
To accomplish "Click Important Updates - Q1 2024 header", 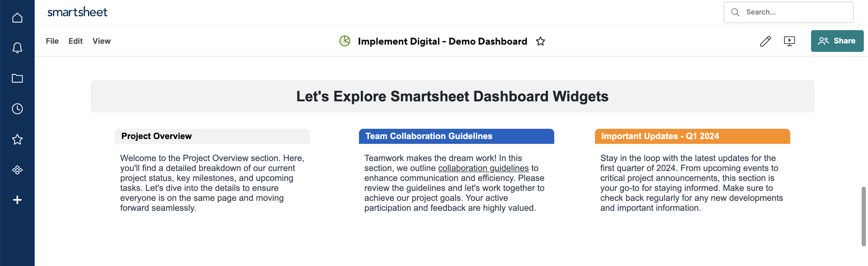I will [692, 136].
